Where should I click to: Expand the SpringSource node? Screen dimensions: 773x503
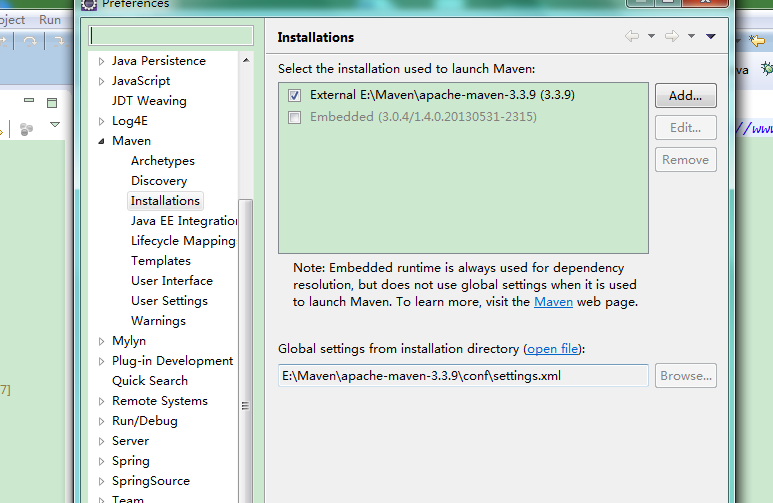click(101, 481)
